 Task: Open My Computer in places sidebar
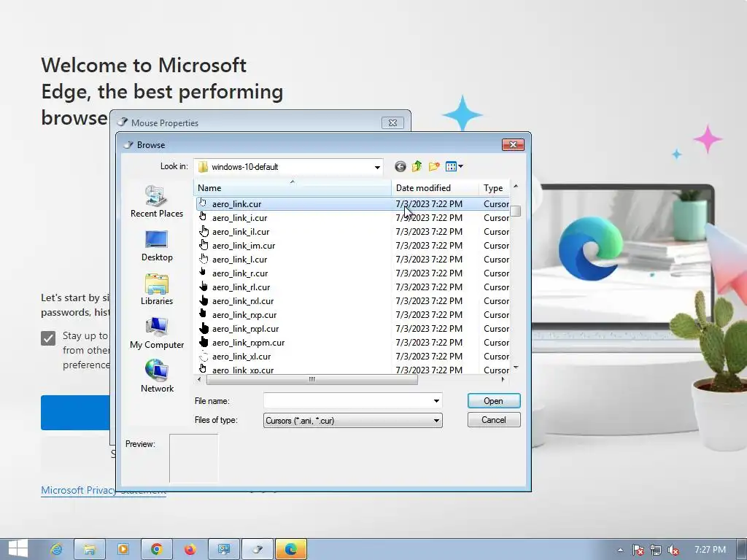tap(157, 332)
